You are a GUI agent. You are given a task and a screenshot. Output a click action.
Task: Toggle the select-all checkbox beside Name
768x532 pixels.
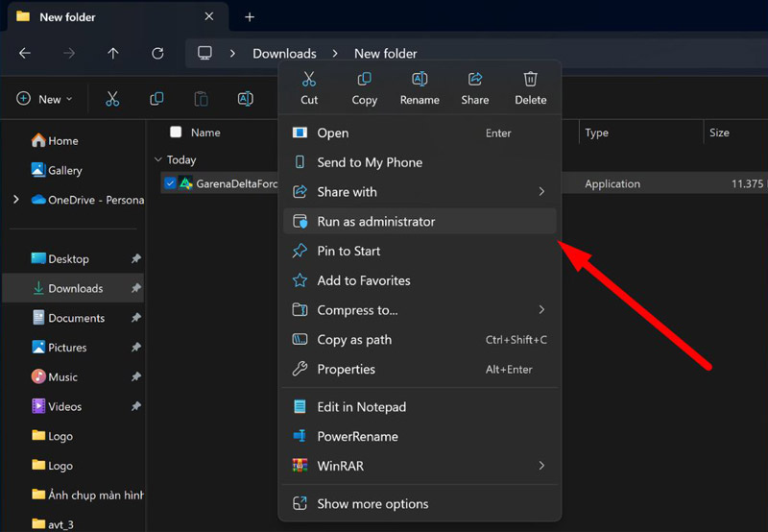pos(176,133)
